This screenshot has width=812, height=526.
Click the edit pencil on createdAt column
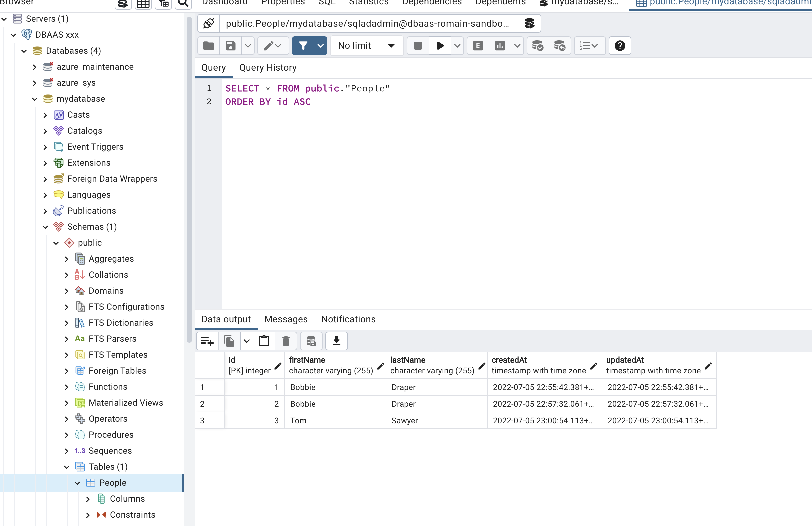[x=593, y=366]
